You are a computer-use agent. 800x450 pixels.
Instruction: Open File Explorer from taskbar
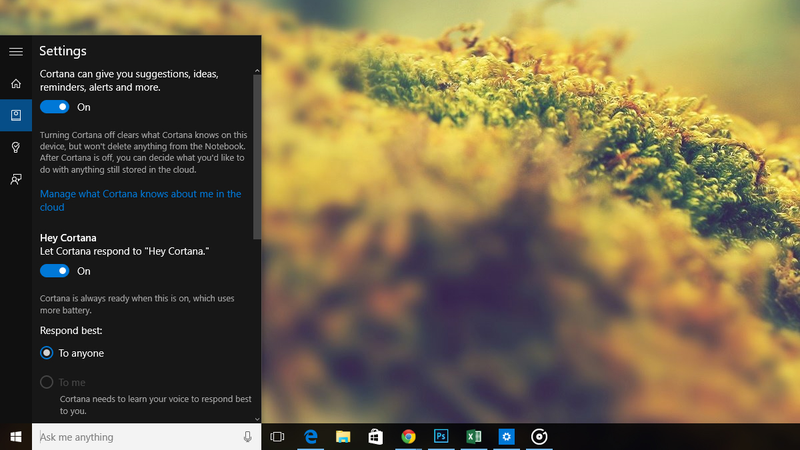click(x=343, y=437)
